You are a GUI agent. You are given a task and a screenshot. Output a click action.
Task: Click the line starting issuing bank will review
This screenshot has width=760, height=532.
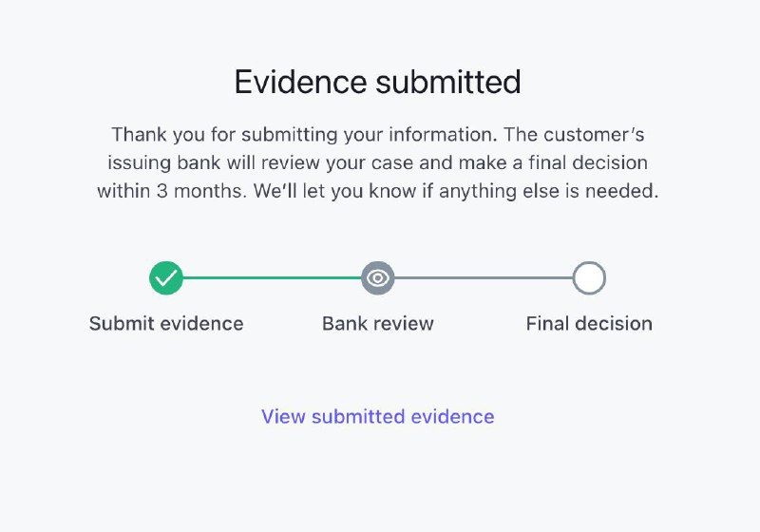[377, 162]
